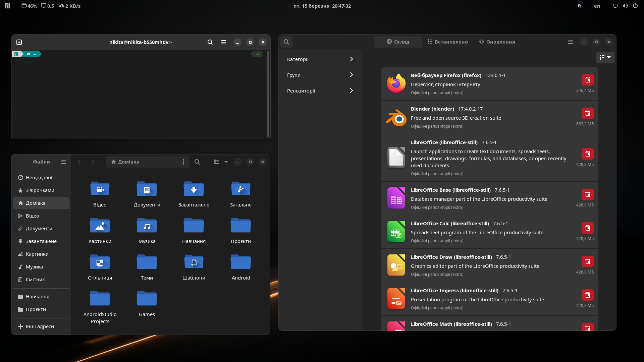644x362 pixels.
Task: Expand the Категорії section
Action: tap(320, 59)
